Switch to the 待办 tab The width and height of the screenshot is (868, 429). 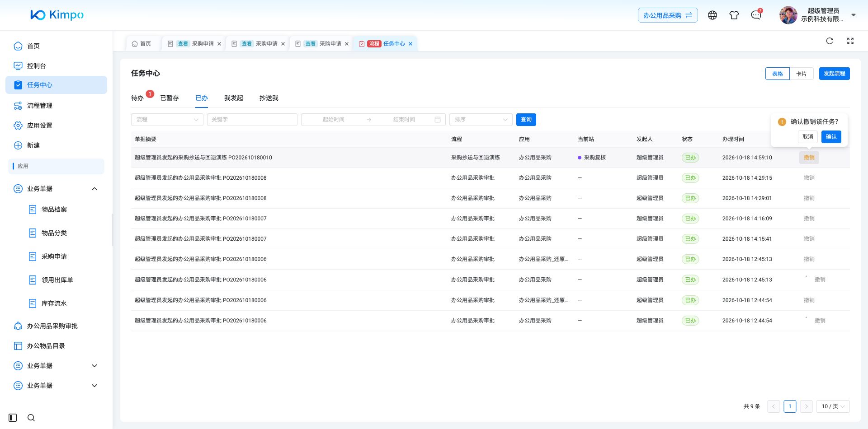[x=137, y=98]
